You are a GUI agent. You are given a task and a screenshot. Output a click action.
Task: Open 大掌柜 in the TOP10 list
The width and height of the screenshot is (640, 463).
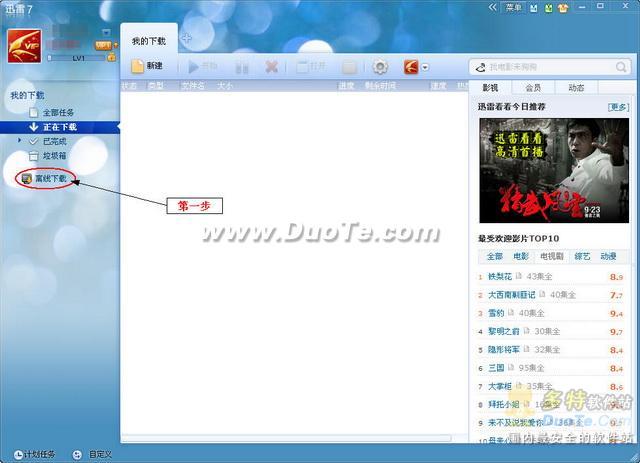coord(500,386)
